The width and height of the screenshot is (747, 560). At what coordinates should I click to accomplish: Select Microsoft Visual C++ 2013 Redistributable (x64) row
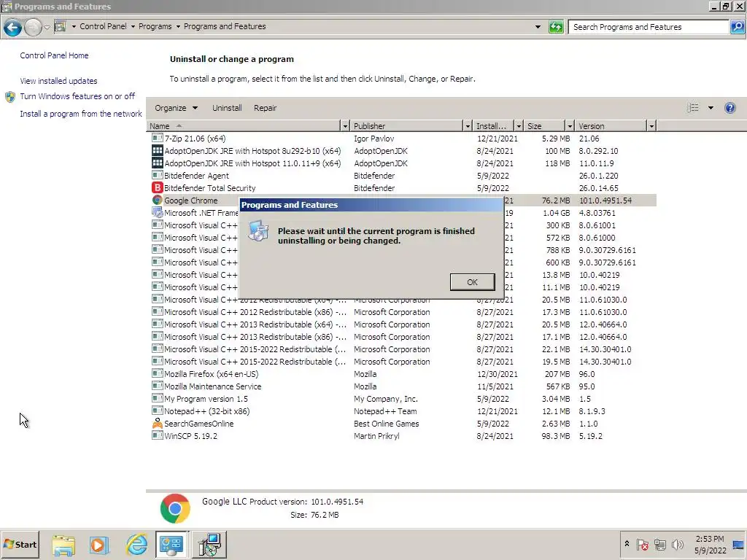coord(403,324)
